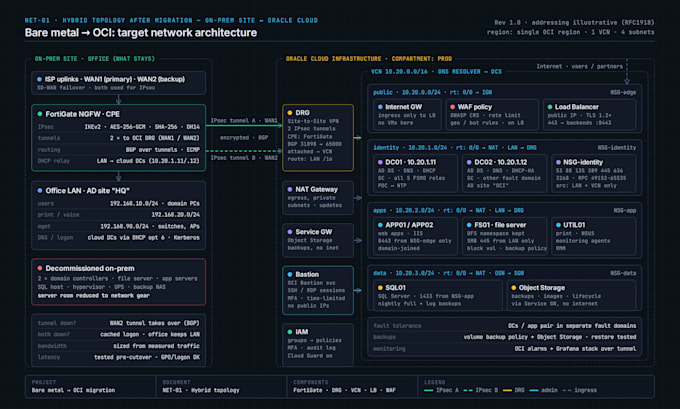Click the dashed ingress arrow above NSG-edge

pos(627,71)
